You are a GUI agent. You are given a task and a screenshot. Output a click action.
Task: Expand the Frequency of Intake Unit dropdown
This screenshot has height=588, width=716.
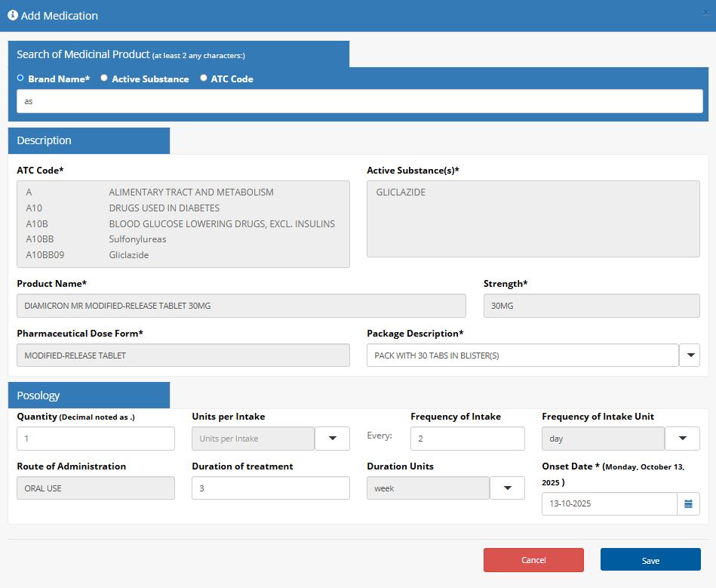[x=682, y=439]
